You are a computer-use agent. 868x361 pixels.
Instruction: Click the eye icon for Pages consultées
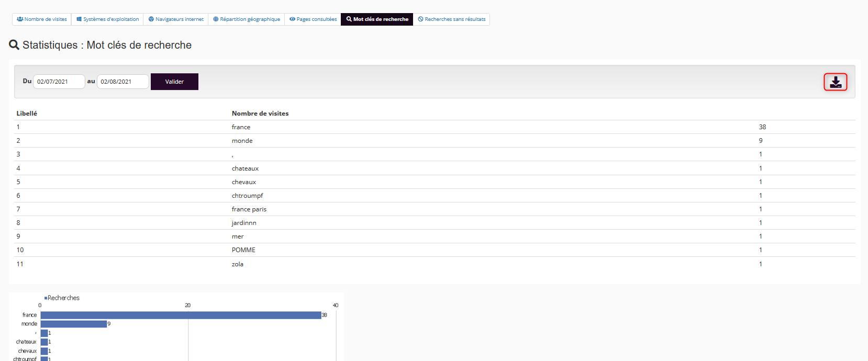tap(292, 19)
